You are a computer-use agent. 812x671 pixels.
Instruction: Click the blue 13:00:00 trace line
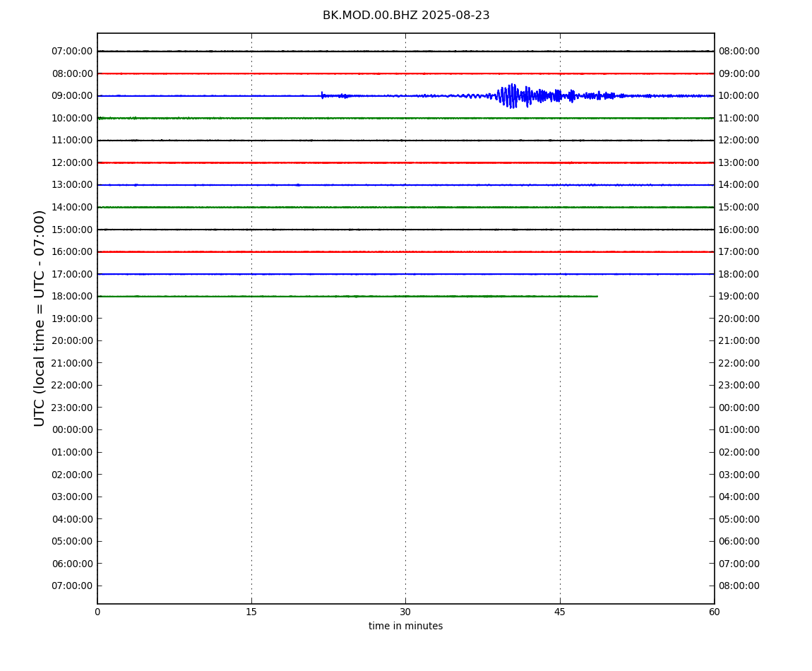click(405, 185)
